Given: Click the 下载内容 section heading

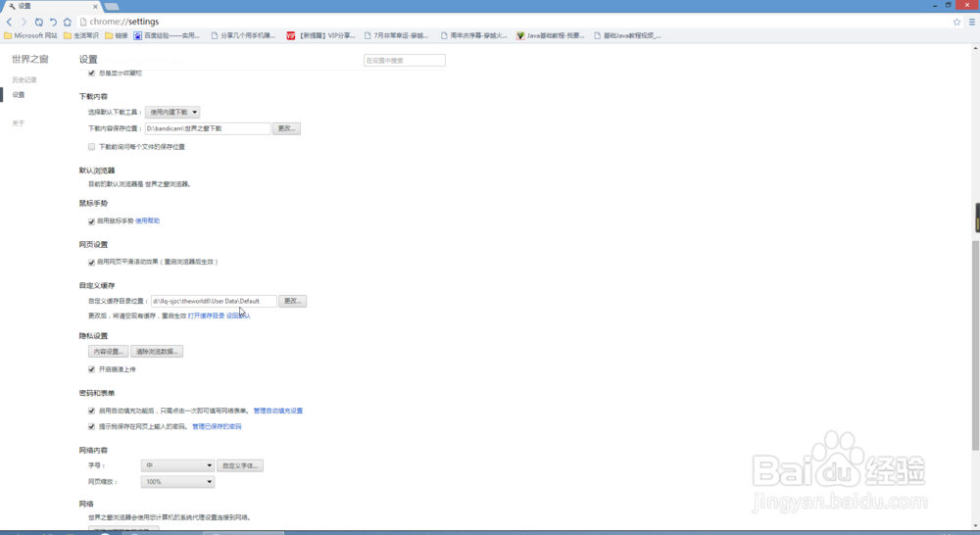Looking at the screenshot, I should [x=93, y=96].
